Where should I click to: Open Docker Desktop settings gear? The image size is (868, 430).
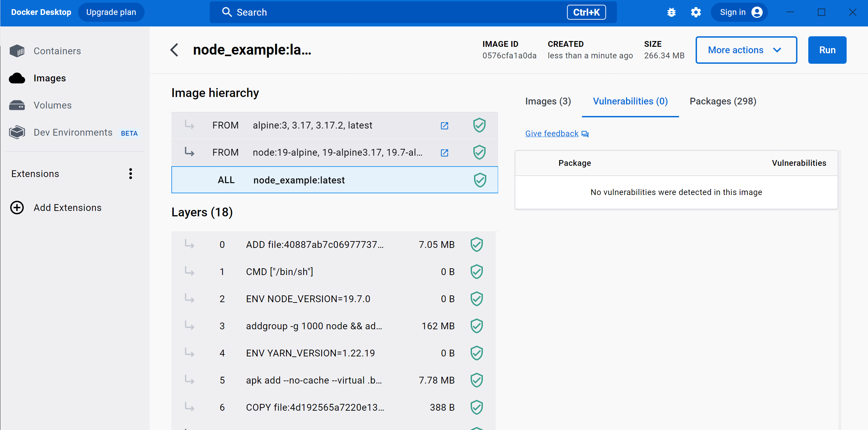tap(696, 12)
